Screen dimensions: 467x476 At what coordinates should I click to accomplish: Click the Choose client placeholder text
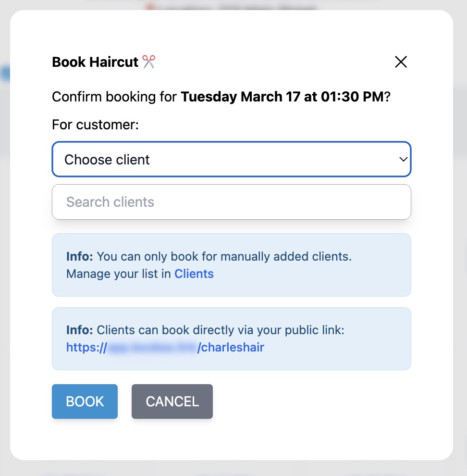107,159
